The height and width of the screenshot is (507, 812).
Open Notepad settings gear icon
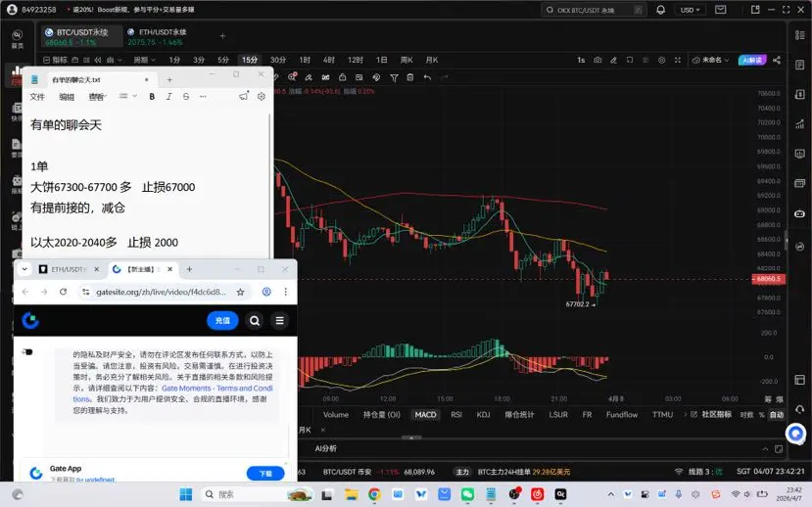(x=262, y=97)
